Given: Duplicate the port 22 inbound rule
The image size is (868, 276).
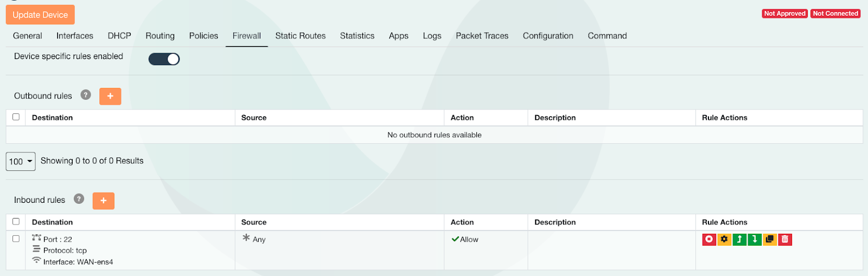Looking at the screenshot, I should pos(770,239).
